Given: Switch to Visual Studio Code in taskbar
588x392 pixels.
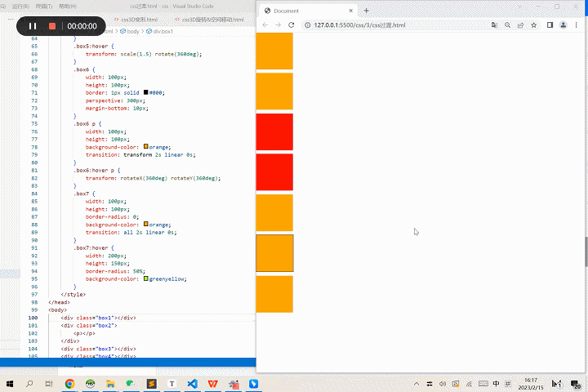Looking at the screenshot, I should coord(193,384).
